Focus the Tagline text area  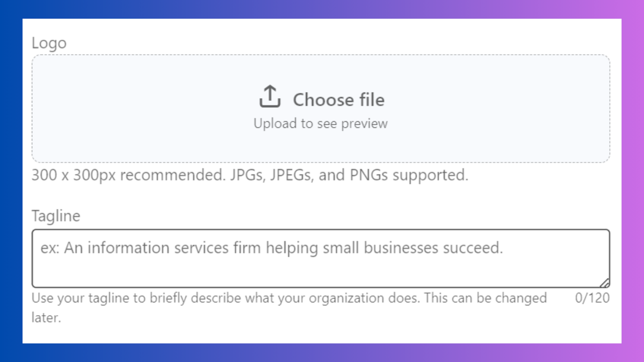[321, 259]
